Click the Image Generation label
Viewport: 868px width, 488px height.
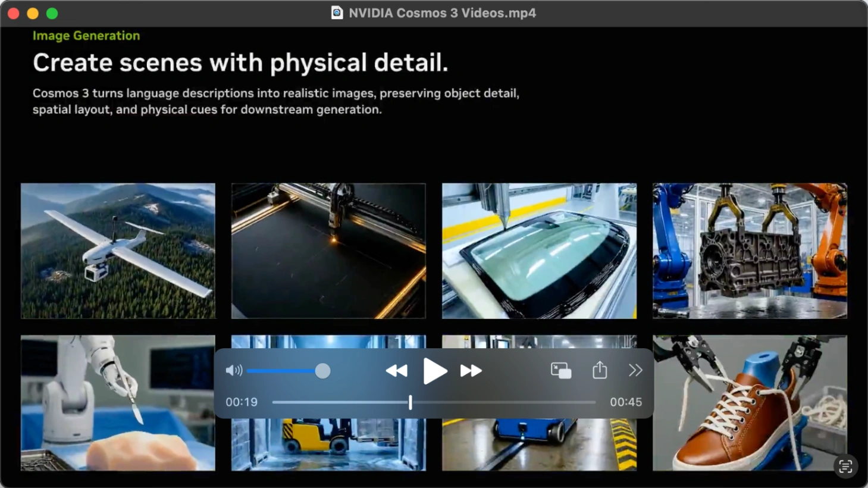[x=86, y=36]
